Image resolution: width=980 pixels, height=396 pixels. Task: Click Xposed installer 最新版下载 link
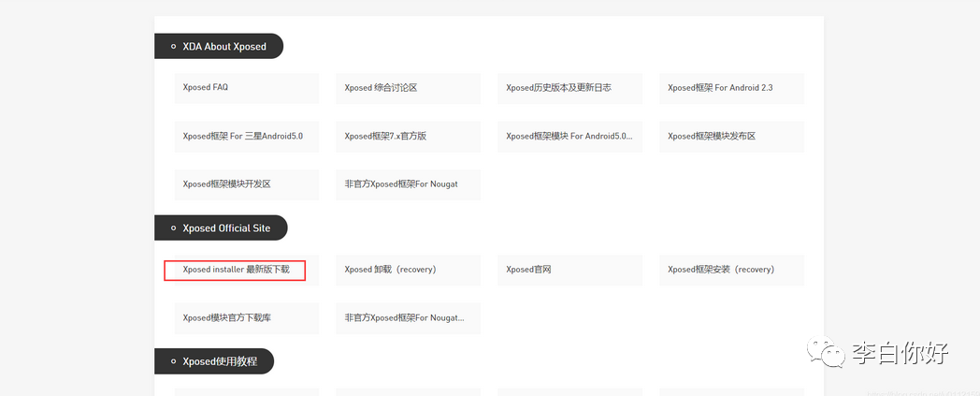(x=246, y=271)
